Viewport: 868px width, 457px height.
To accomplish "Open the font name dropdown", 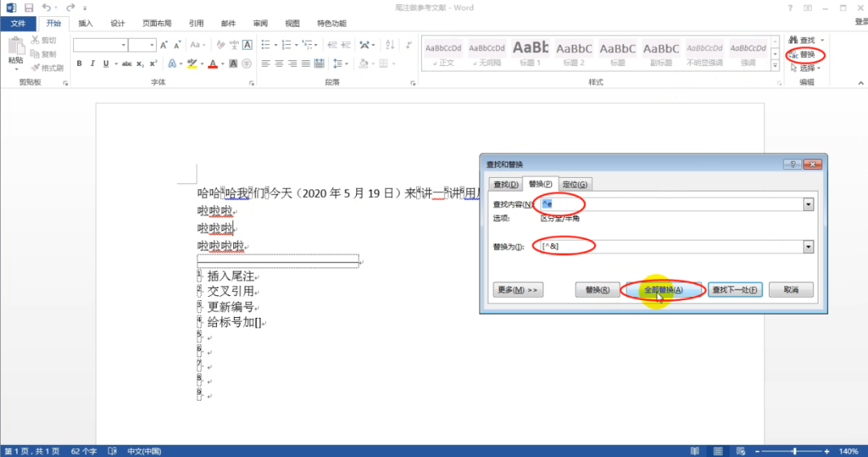I will click(x=123, y=45).
